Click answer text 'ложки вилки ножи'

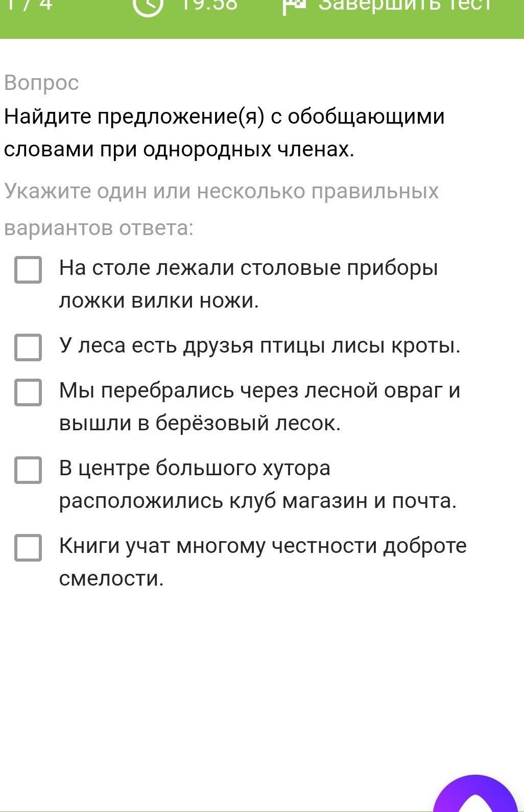coord(159,301)
